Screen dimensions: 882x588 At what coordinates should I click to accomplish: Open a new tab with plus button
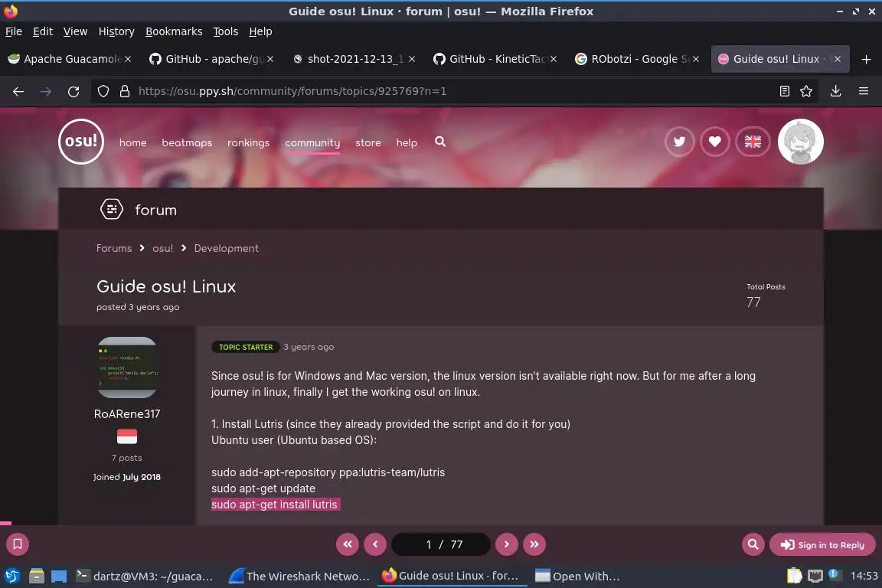point(866,59)
